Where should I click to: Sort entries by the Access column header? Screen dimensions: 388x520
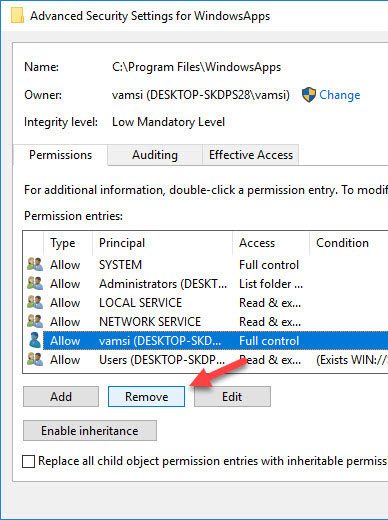(x=271, y=243)
